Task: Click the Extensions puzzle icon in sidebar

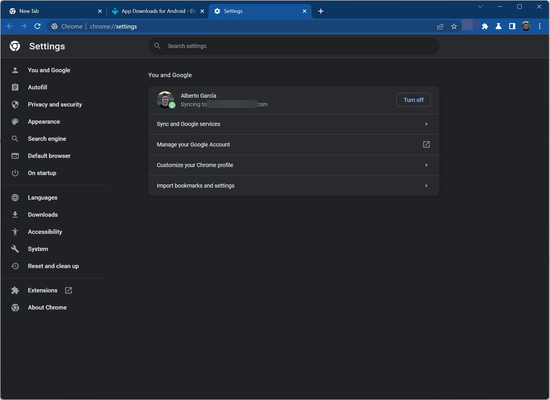Action: click(x=15, y=290)
